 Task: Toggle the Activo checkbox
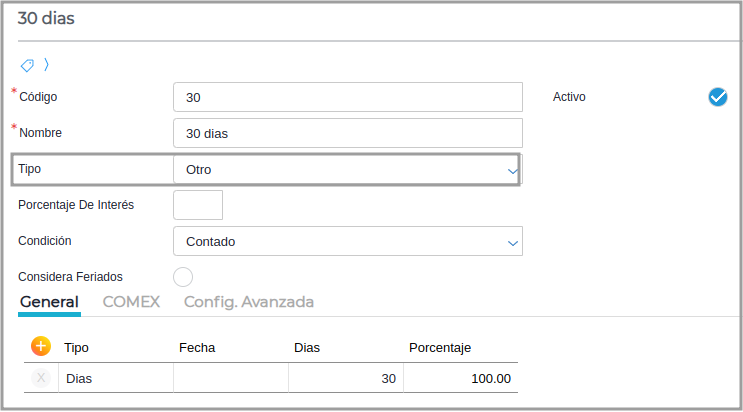click(x=717, y=97)
